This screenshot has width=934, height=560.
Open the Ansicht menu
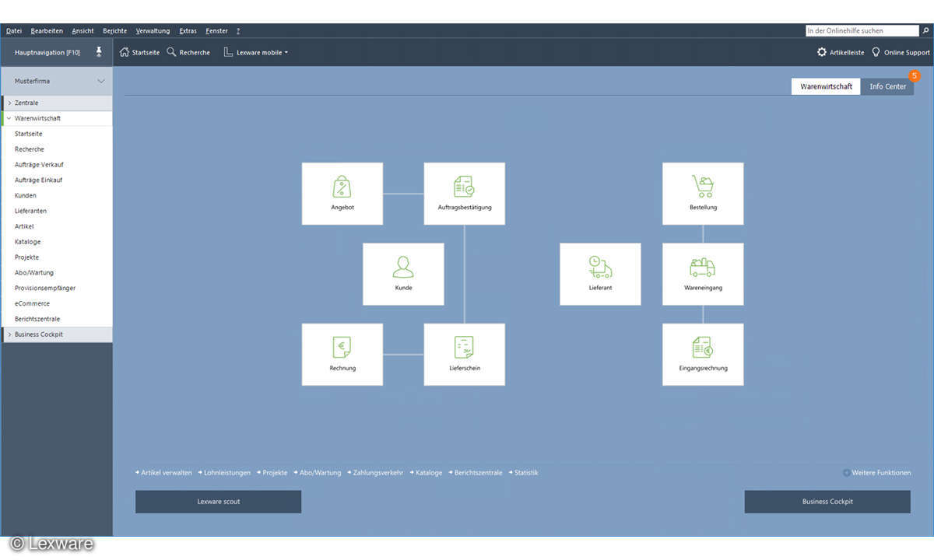coord(83,31)
